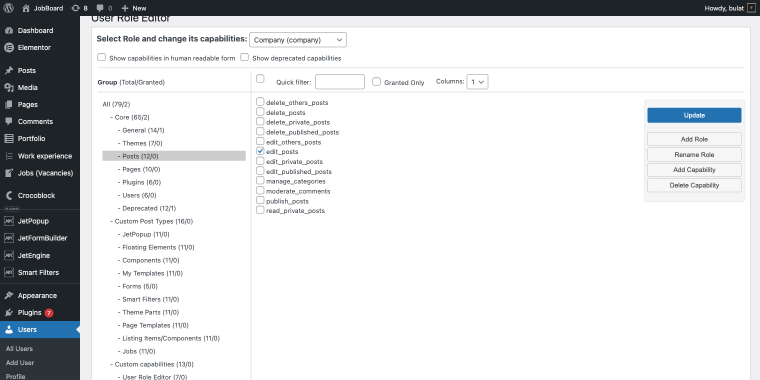Check delete_others_posts capability

260,102
